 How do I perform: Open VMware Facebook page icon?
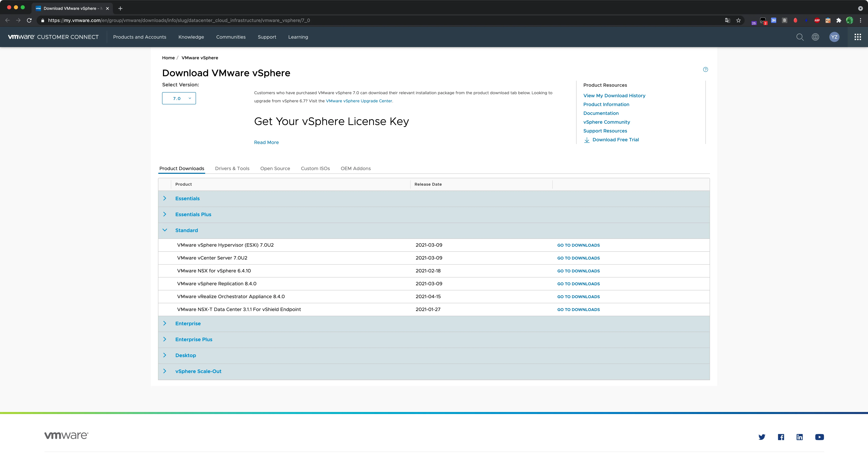781,437
